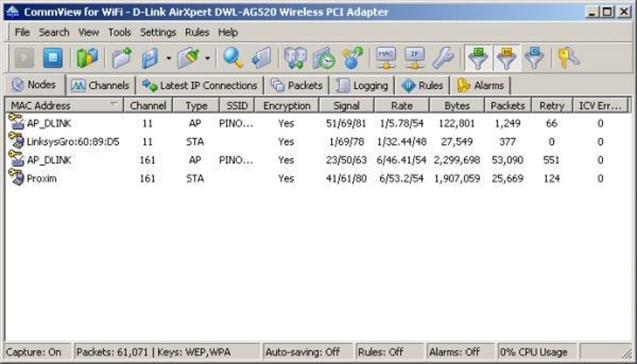
Task: Switch to the Packets tab
Action: point(297,86)
